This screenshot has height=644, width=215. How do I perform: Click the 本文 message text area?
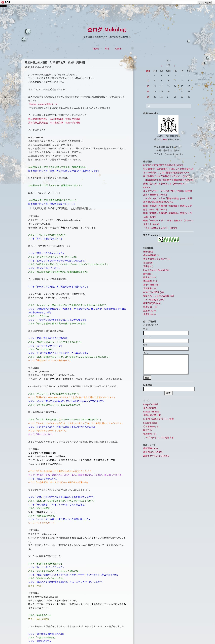pyautogui.click(x=166, y=364)
